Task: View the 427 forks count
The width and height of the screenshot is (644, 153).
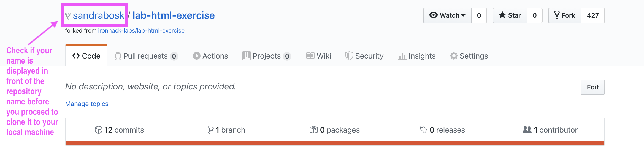Action: coord(593,15)
